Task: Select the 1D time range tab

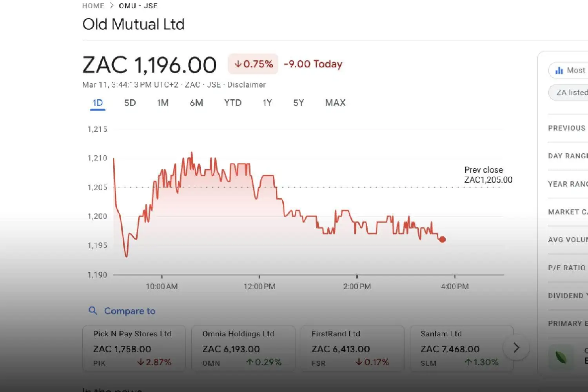Action: 98,103
